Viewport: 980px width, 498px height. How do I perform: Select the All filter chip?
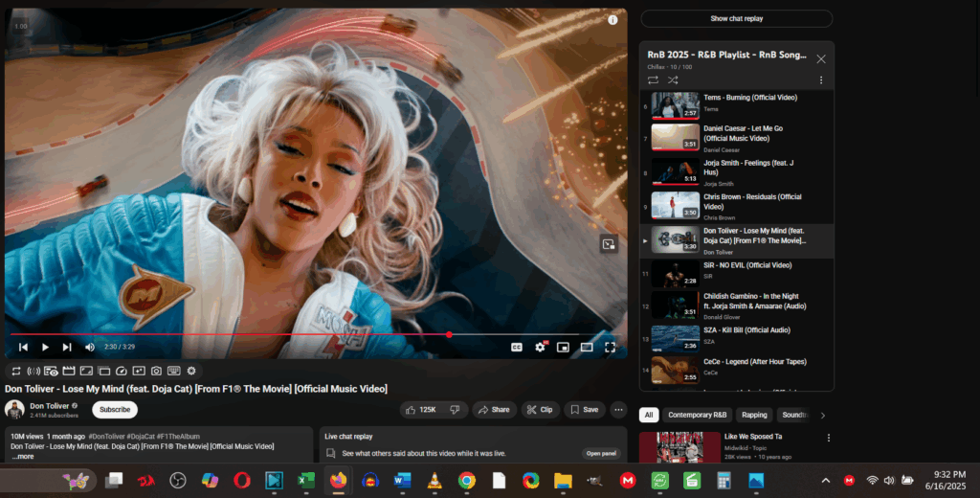[x=649, y=415]
